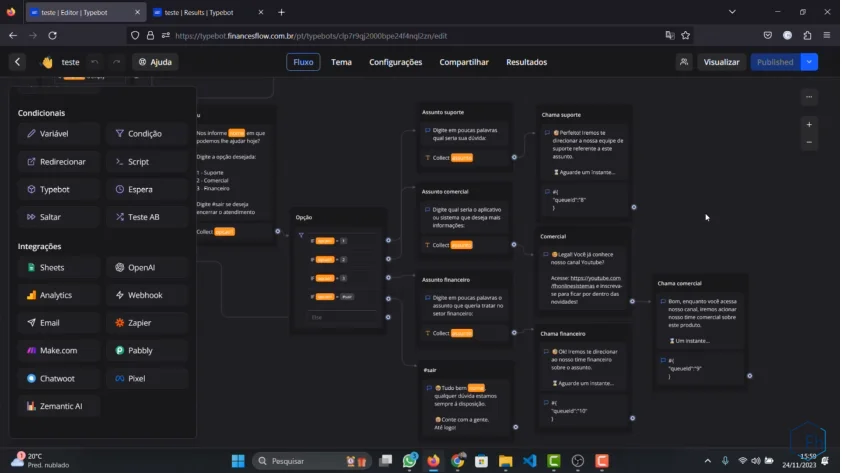Choose the Webhook integration block
This screenshot has width=842, height=473.
click(146, 295)
